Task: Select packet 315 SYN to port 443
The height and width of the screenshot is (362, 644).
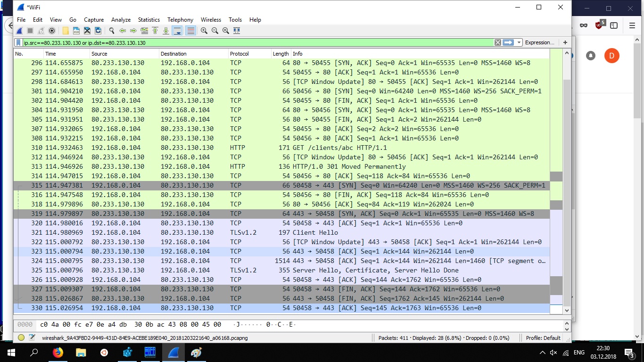Action: [x=281, y=185]
